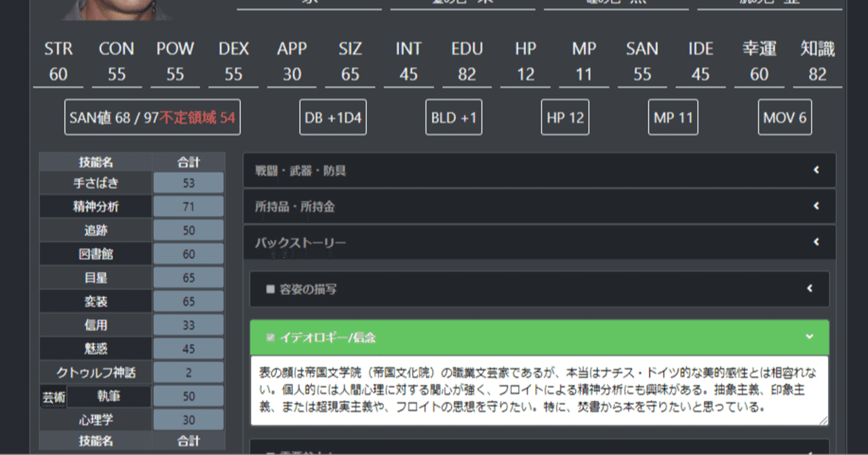
Task: Click the 追跡 total 50
Action: tap(189, 231)
